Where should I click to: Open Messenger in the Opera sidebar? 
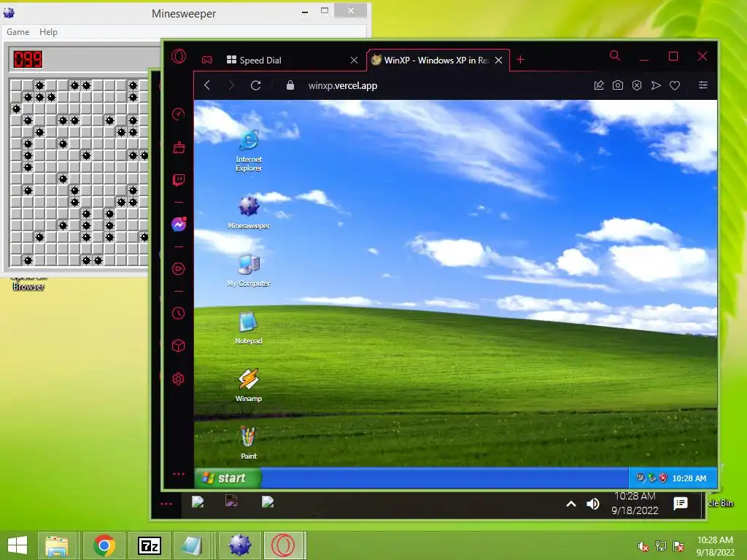tap(179, 225)
